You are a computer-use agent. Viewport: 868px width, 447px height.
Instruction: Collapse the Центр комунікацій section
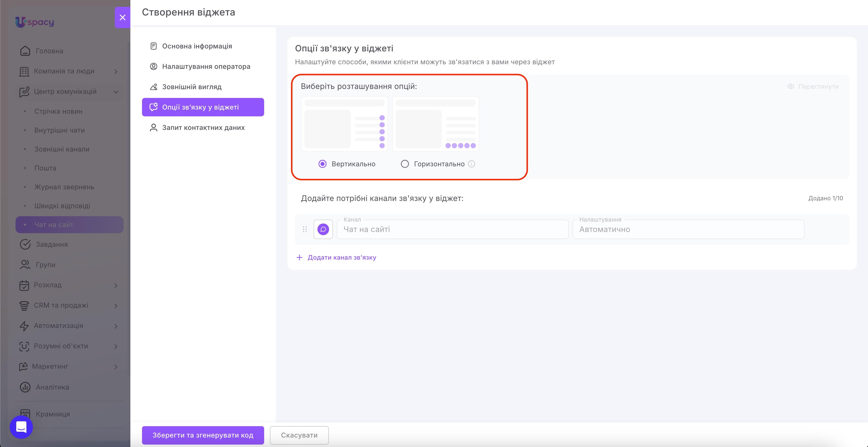pyautogui.click(x=116, y=92)
